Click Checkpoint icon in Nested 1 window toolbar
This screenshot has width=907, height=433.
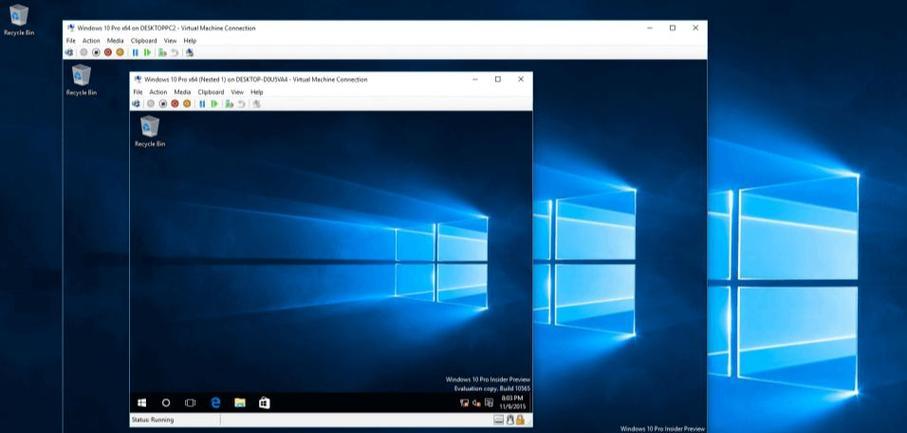(x=230, y=103)
